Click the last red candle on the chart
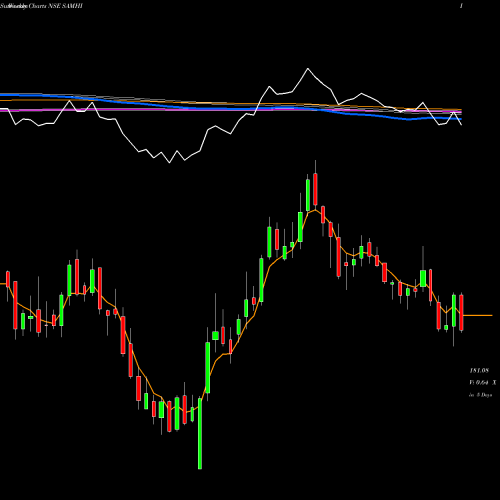500x500 pixels. (461, 312)
